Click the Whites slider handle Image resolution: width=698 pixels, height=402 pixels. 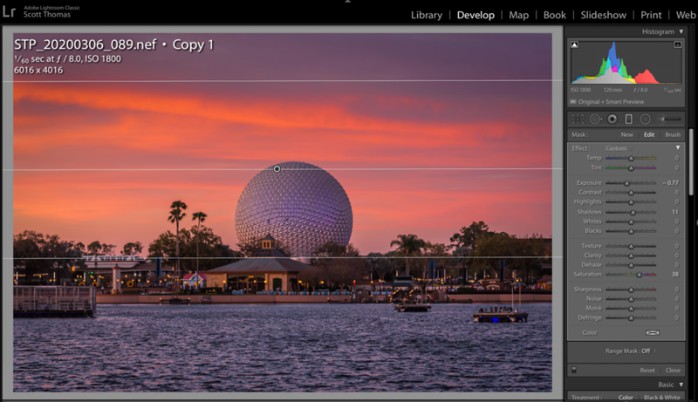click(x=631, y=222)
